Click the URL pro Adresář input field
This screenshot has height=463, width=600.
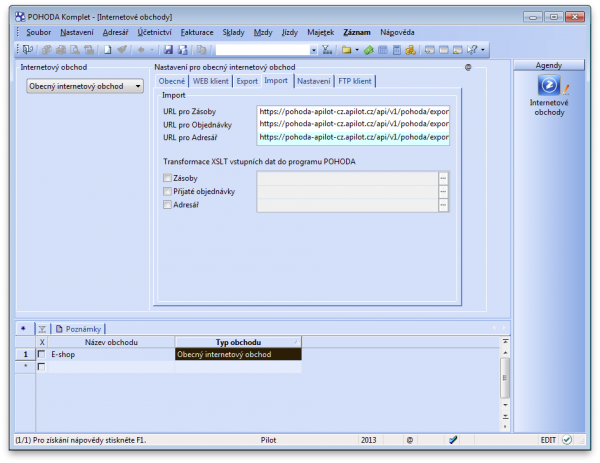coord(353,137)
